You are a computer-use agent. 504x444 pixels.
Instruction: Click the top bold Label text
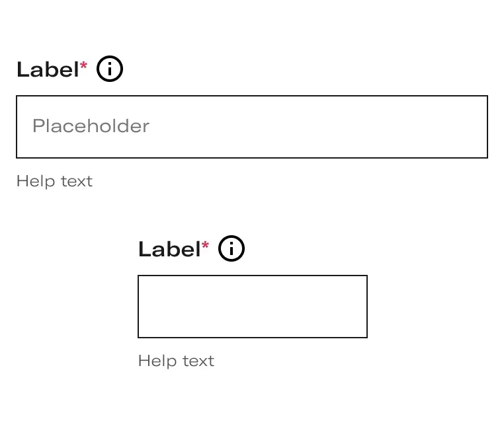tap(48, 69)
